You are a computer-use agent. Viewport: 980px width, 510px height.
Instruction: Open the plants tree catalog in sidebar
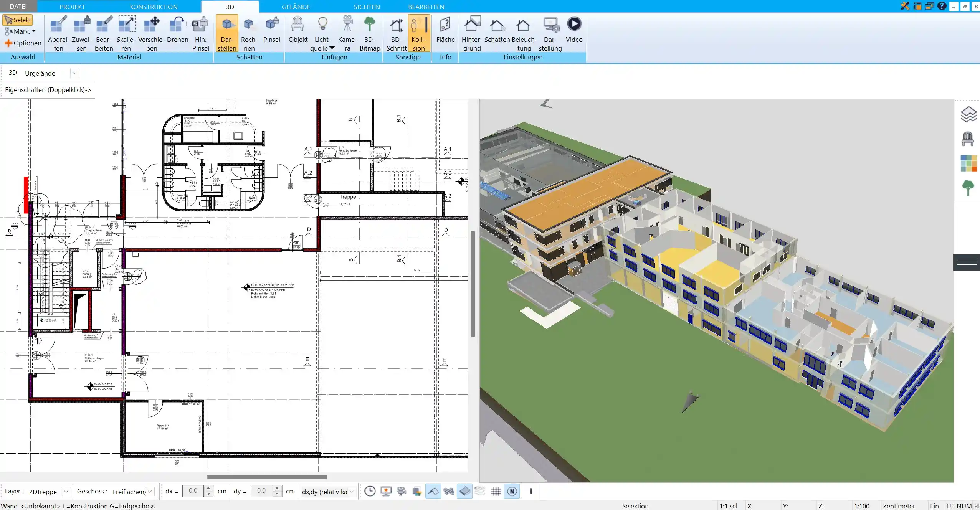click(968, 188)
